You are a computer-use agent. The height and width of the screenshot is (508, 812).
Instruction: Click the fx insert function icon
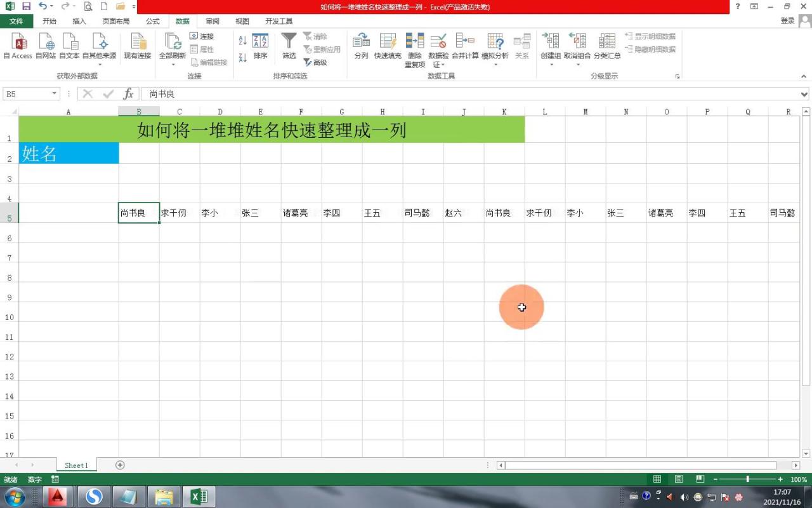point(128,94)
